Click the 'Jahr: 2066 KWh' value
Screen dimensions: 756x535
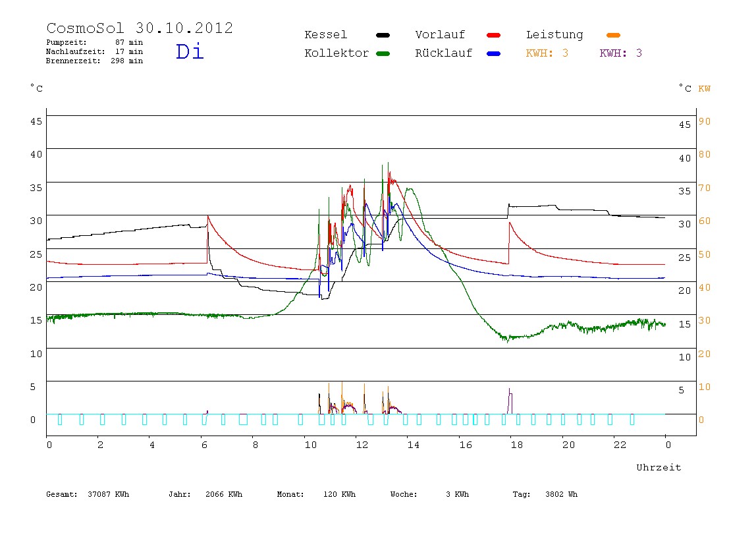click(x=205, y=494)
